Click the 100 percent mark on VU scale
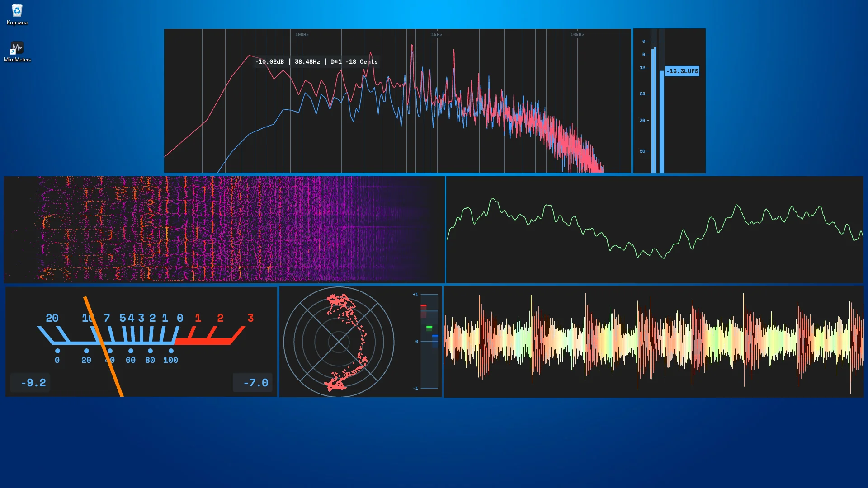This screenshot has height=488, width=868. tap(170, 360)
